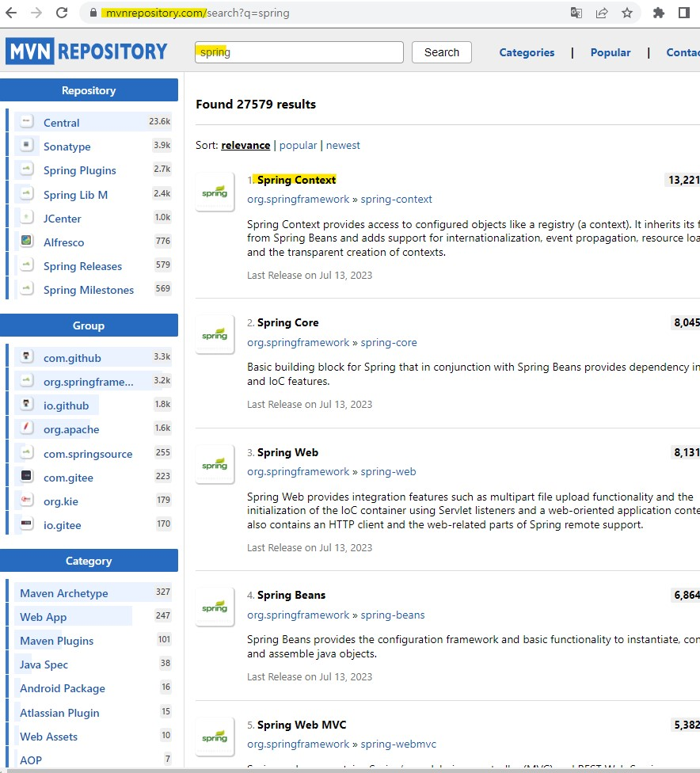Open the spring-web artifact link

(389, 472)
